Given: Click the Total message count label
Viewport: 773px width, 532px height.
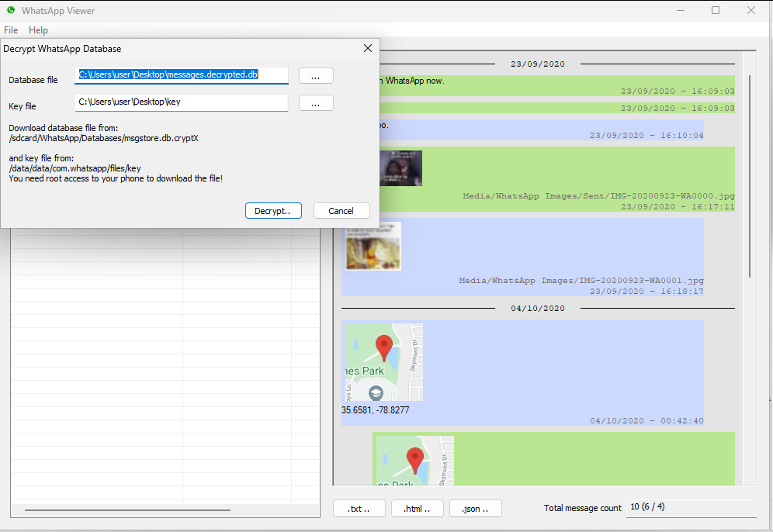Looking at the screenshot, I should click(583, 508).
